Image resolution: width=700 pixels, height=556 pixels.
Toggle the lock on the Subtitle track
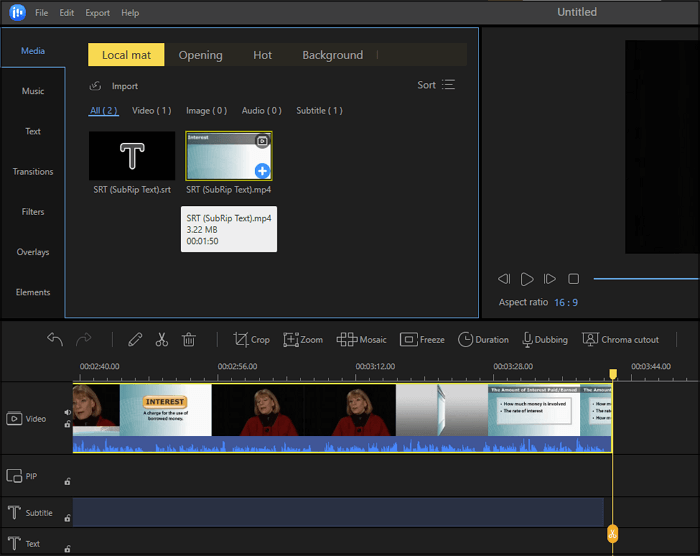coord(68,518)
